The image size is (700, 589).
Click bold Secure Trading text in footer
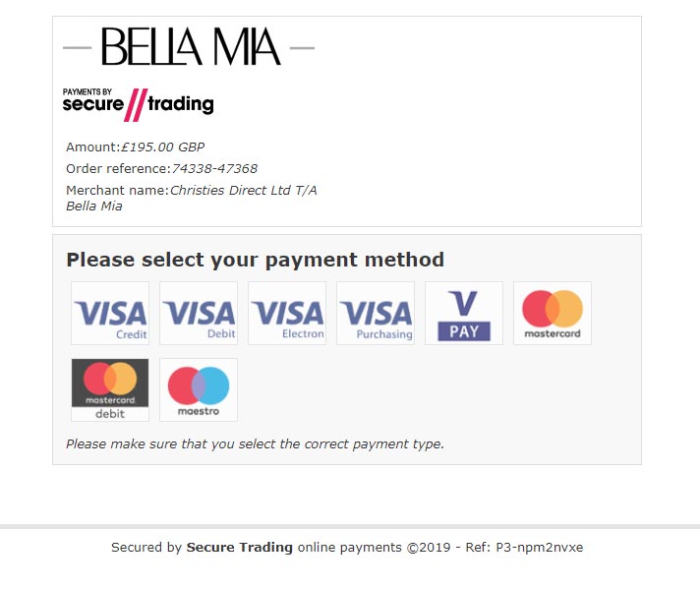pos(239,547)
